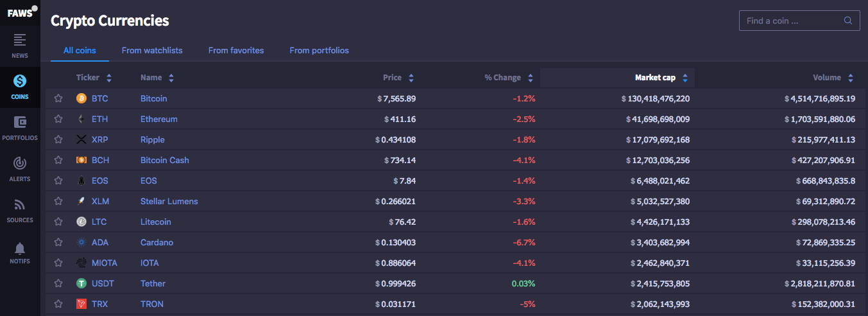Open the Bitcoin name link
Viewport: 868px width, 316px height.
tap(154, 98)
